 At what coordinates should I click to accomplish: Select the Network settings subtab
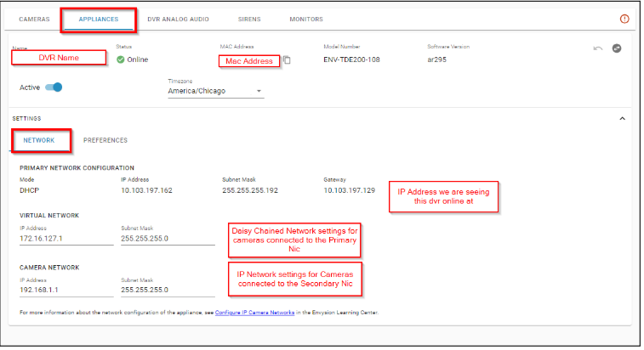pos(38,140)
